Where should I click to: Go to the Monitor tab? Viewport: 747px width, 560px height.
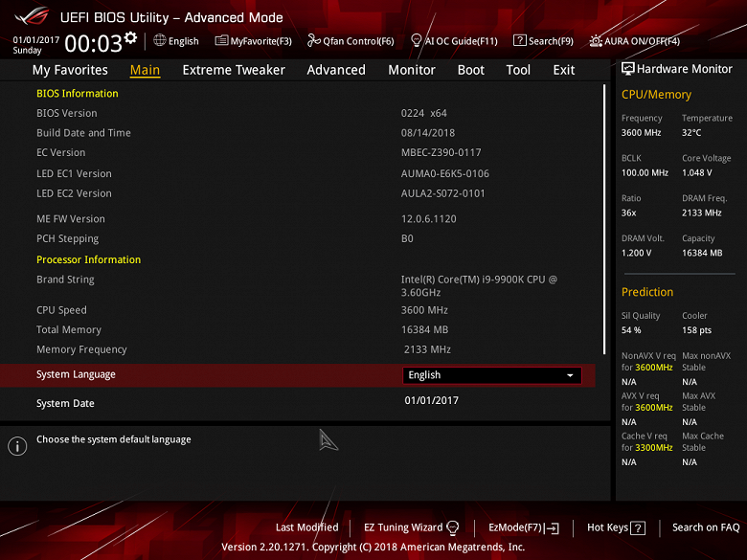pos(412,70)
